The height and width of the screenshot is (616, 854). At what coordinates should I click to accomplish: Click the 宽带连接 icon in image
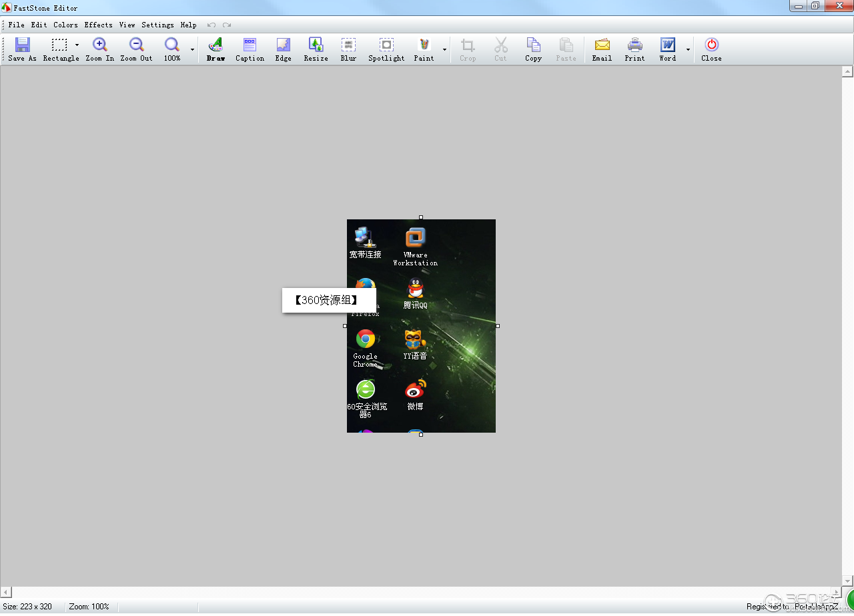(x=365, y=237)
